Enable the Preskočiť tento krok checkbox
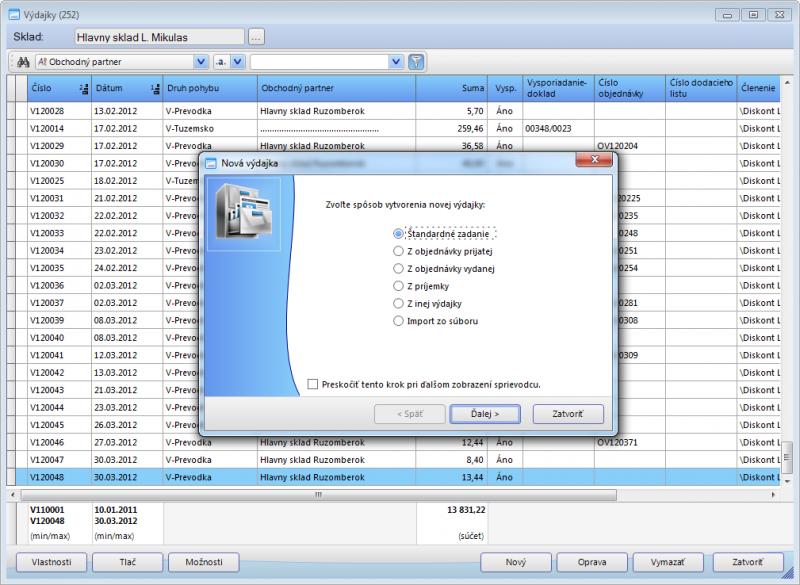The height and width of the screenshot is (585, 800). point(314,384)
